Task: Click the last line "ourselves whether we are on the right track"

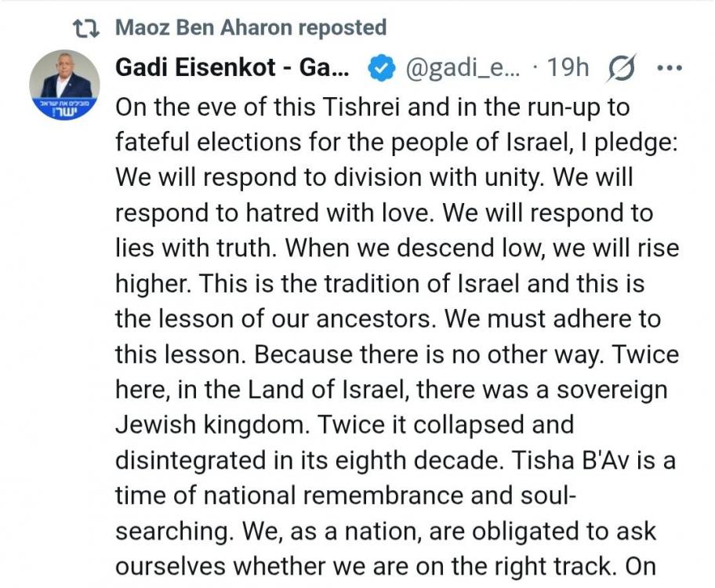Action: [x=362, y=567]
